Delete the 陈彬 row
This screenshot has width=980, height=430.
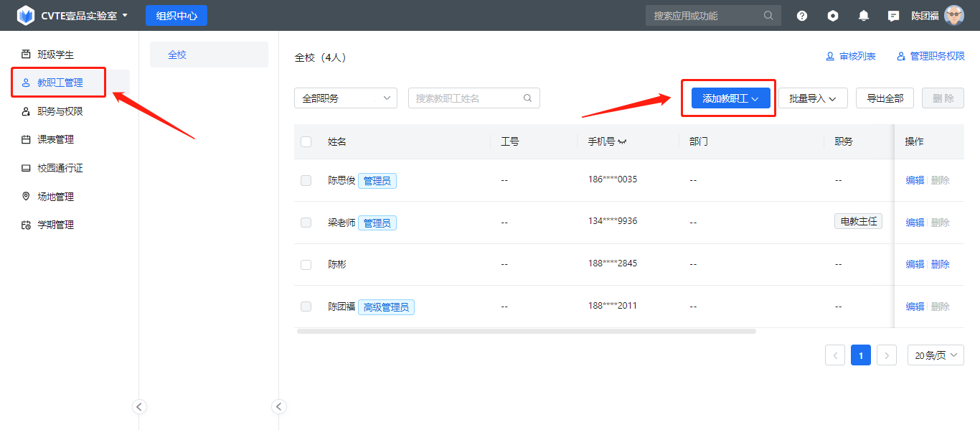point(940,264)
